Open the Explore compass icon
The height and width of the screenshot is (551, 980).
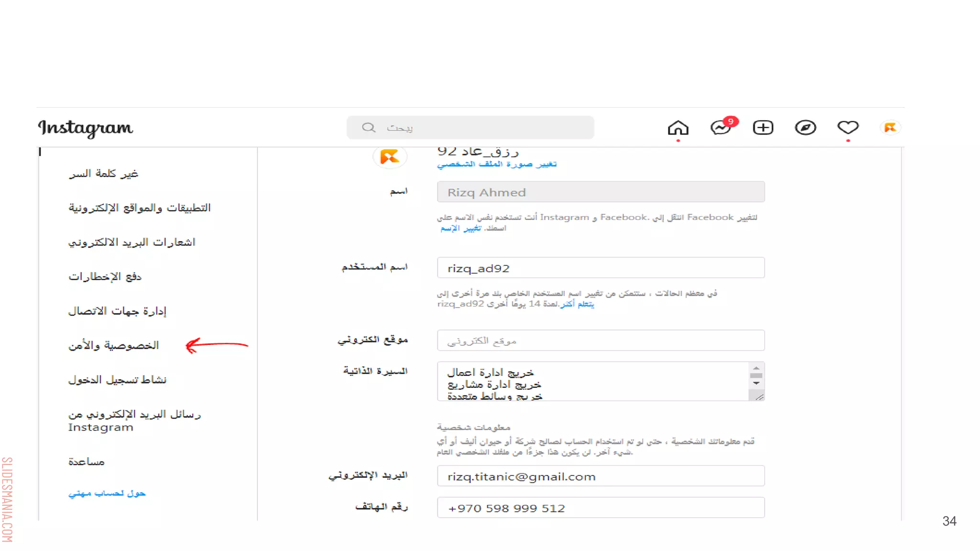pos(805,128)
